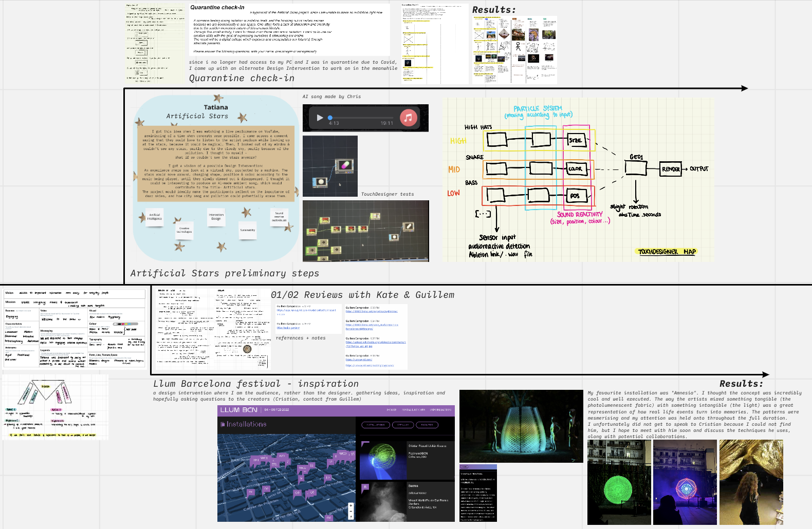
Task: Click '01/02 Reviews with Kate & Guillem' title
Action: pos(363,295)
